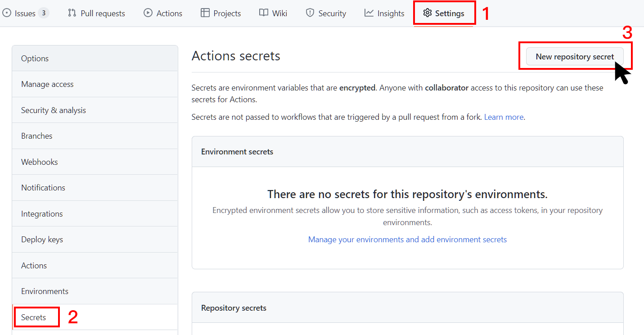This screenshot has width=644, height=335.
Task: Go to Security & analysis settings
Action: coord(53,110)
